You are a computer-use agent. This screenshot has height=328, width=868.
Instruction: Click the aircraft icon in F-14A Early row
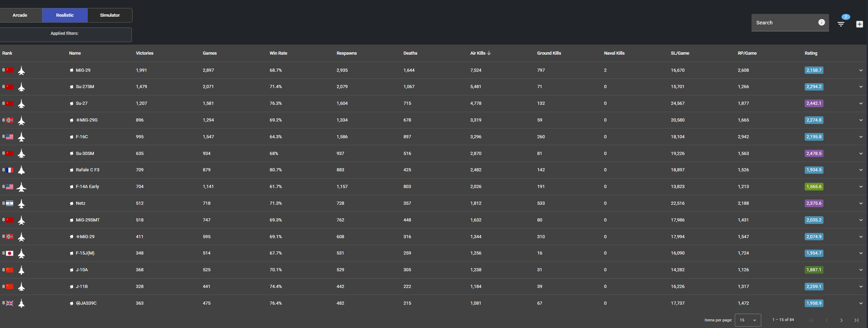(x=21, y=187)
